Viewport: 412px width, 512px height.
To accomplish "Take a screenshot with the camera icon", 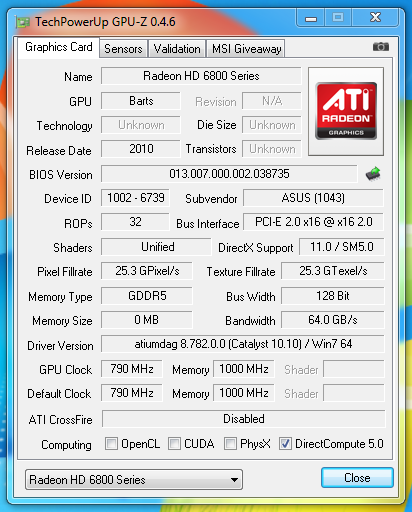I will [x=381, y=47].
